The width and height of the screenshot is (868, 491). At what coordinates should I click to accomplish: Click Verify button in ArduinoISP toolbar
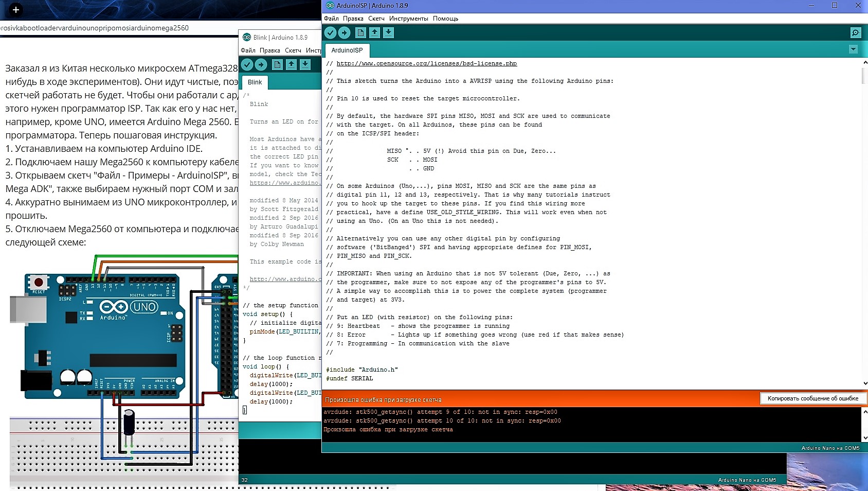point(330,33)
